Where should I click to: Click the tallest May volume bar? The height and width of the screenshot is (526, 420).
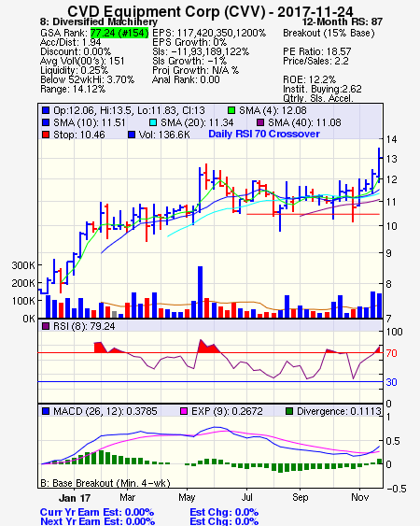pyautogui.click(x=200, y=292)
